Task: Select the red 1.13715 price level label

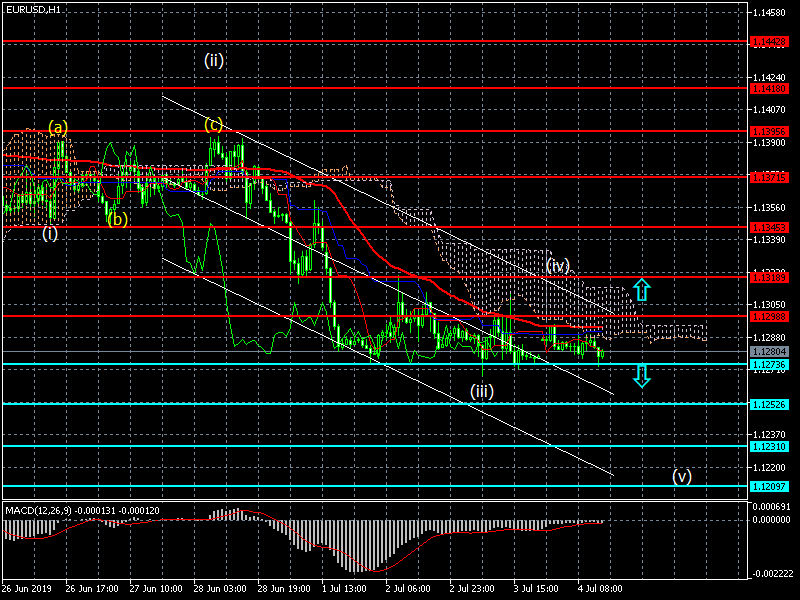Action: (769, 178)
